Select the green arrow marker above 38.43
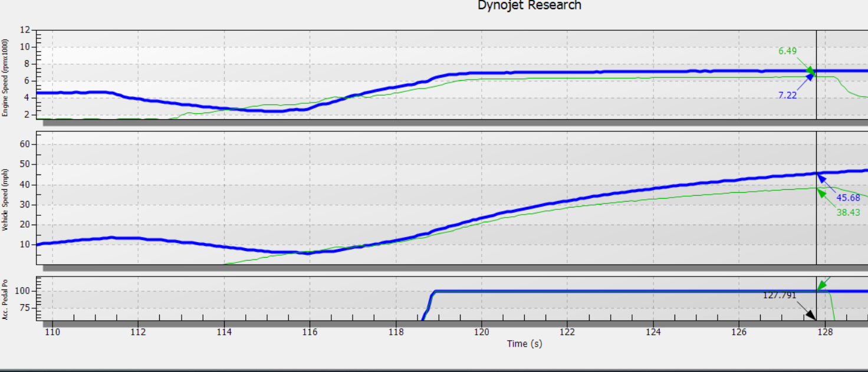868x372 pixels. click(820, 193)
